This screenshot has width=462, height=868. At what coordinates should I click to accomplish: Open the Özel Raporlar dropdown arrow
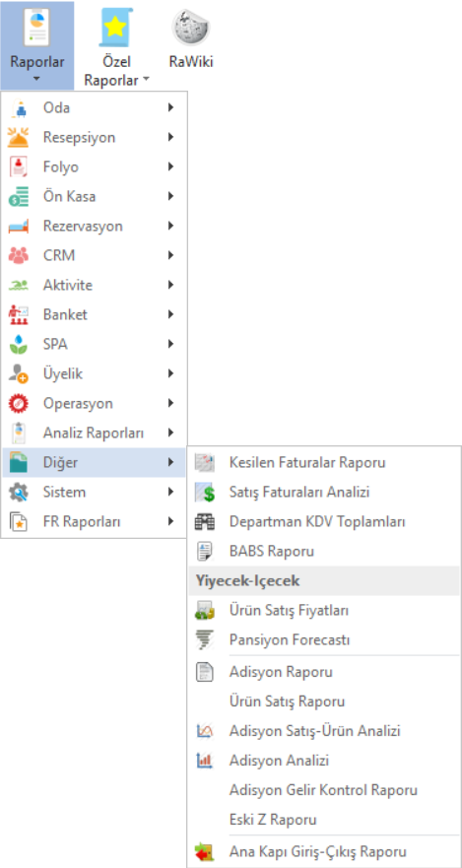click(x=146, y=79)
